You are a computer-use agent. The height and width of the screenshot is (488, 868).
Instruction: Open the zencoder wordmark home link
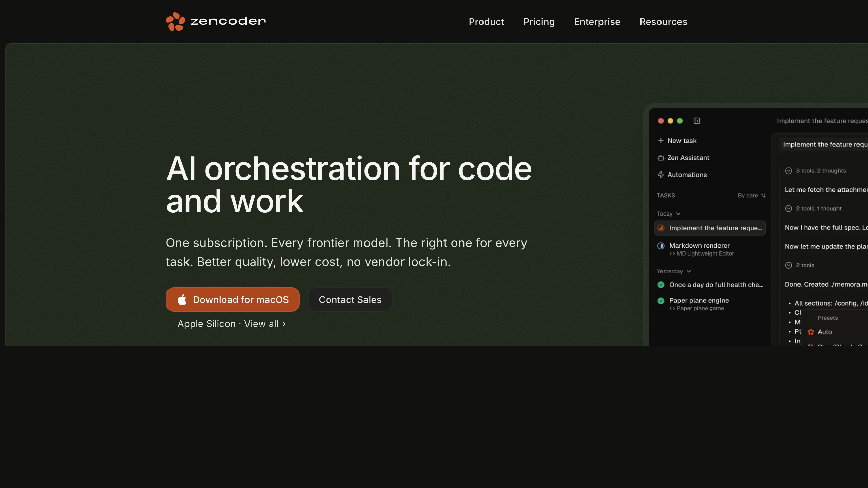[x=228, y=21]
